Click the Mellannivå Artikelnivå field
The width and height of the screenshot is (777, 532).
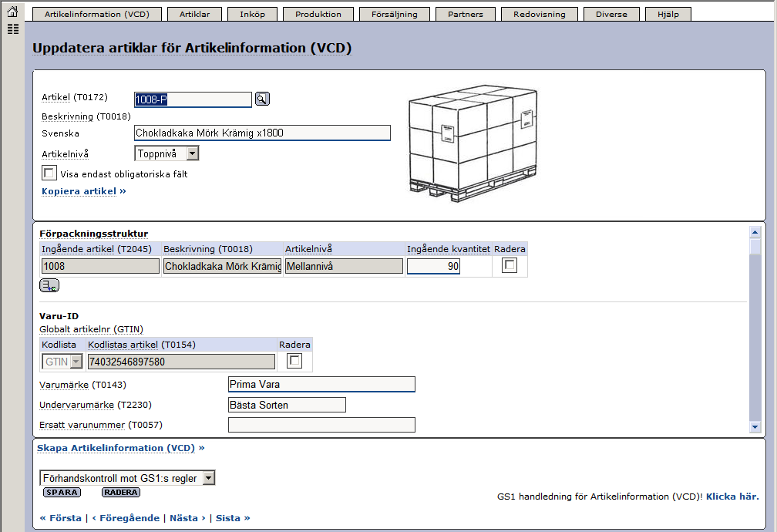tap(344, 266)
